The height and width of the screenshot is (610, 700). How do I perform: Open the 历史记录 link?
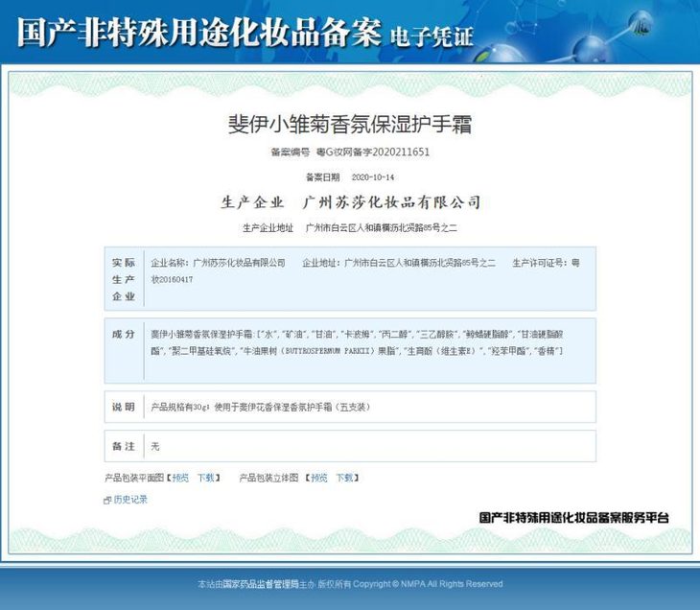130,500
